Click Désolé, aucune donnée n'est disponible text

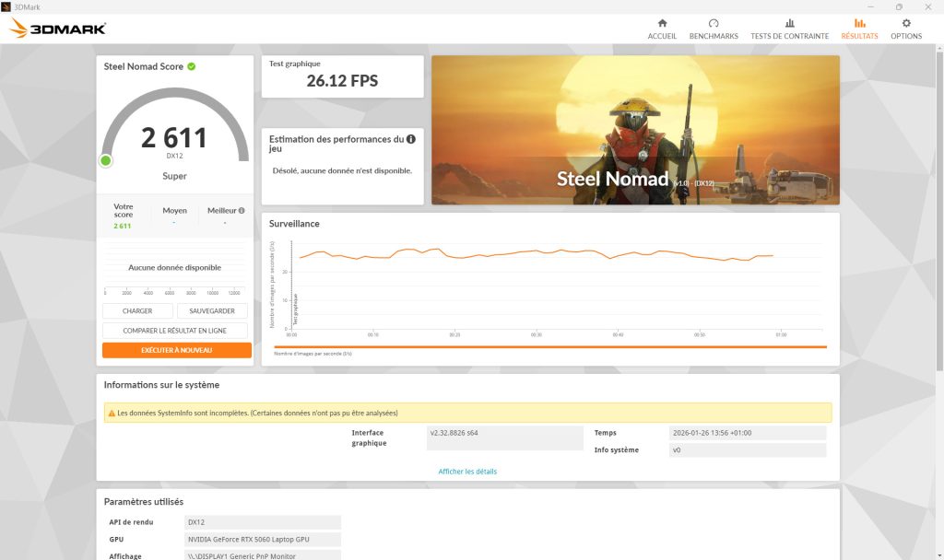(342, 170)
